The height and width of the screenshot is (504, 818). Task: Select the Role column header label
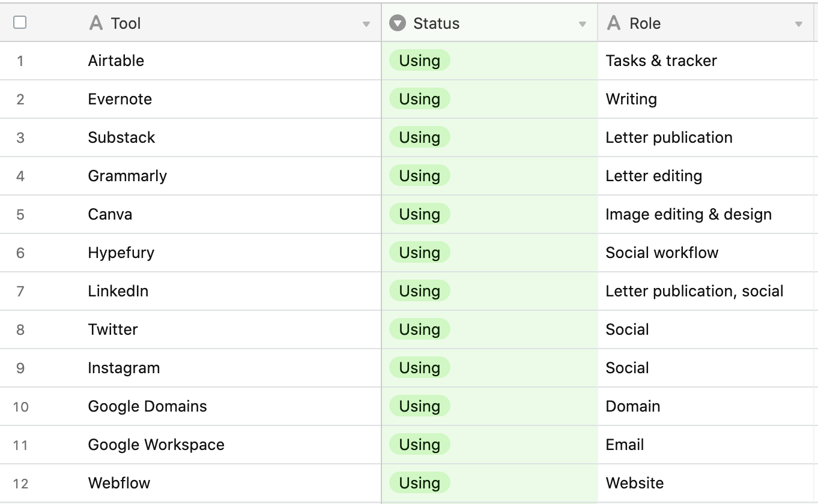[x=645, y=23]
